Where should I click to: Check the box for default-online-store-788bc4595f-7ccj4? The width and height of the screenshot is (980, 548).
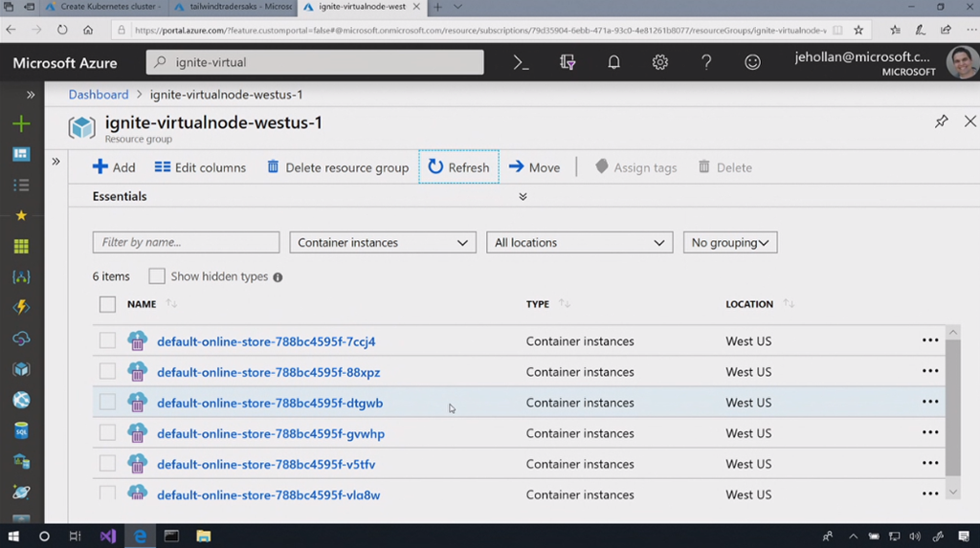[x=107, y=341]
